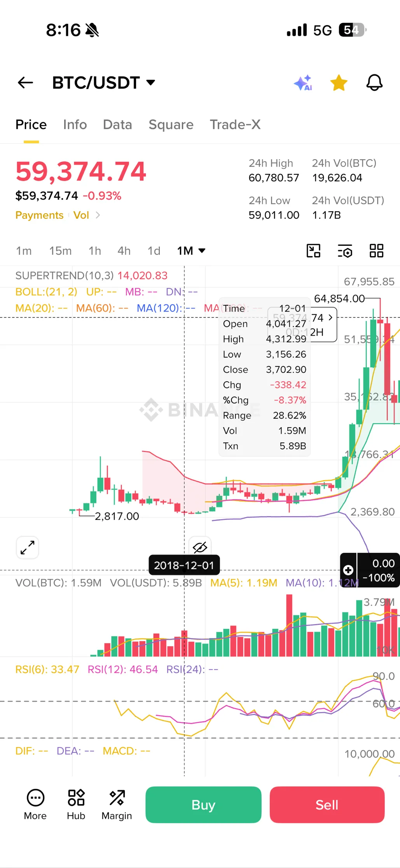
Task: Open the four-square grid layout icon
Action: point(376,251)
